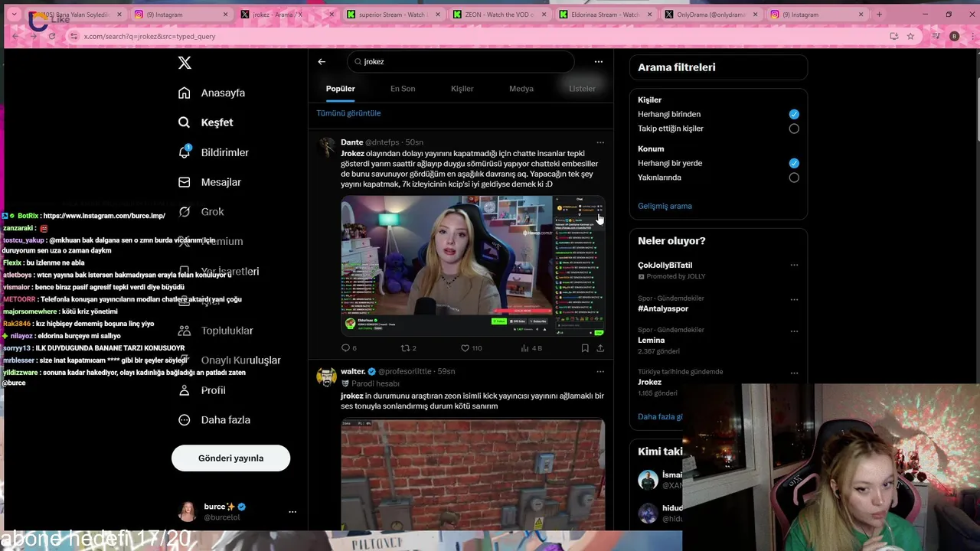This screenshot has width=980, height=551.
Task: Open Gelişmiş arama link
Action: pyautogui.click(x=665, y=206)
